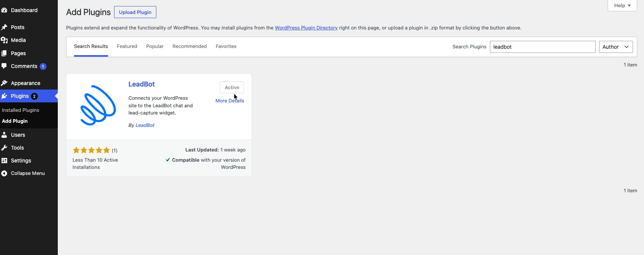Open the WordPress Plugin Directory link
Viewport: 644px width, 255px height.
pyautogui.click(x=306, y=28)
